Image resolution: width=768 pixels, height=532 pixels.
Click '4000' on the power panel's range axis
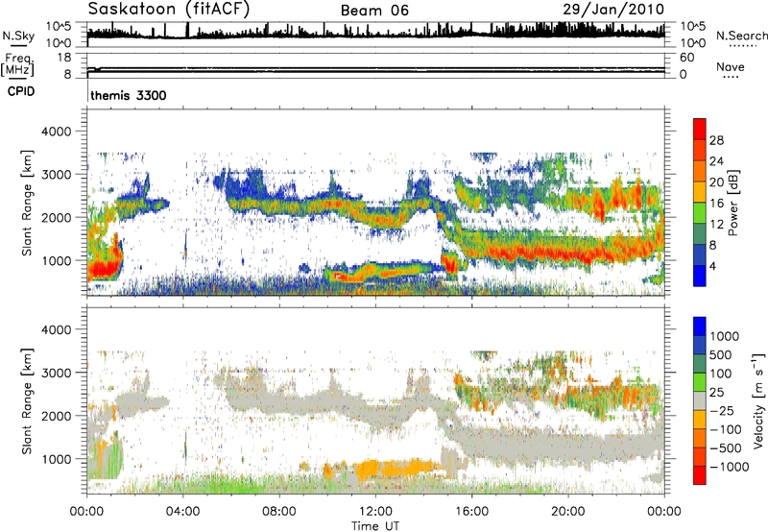click(x=57, y=132)
